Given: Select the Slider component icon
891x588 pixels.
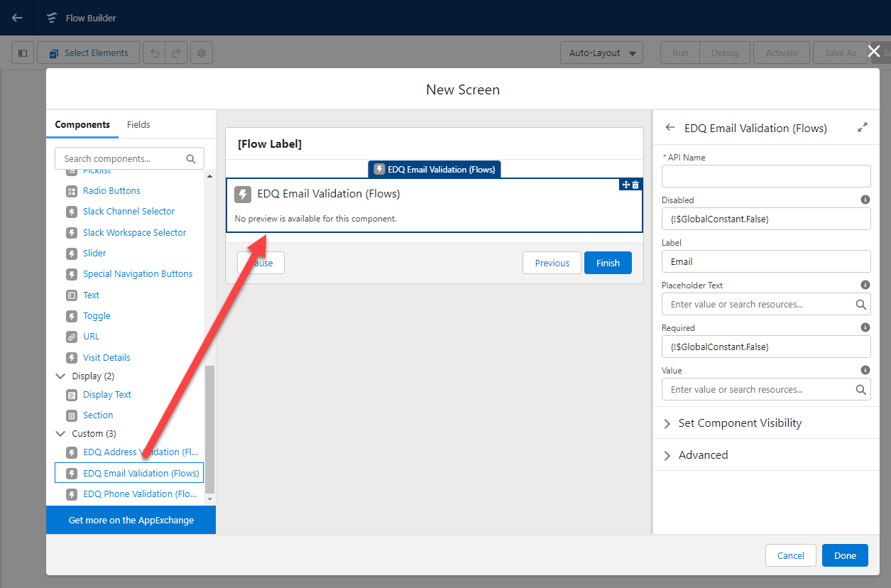Looking at the screenshot, I should (71, 253).
